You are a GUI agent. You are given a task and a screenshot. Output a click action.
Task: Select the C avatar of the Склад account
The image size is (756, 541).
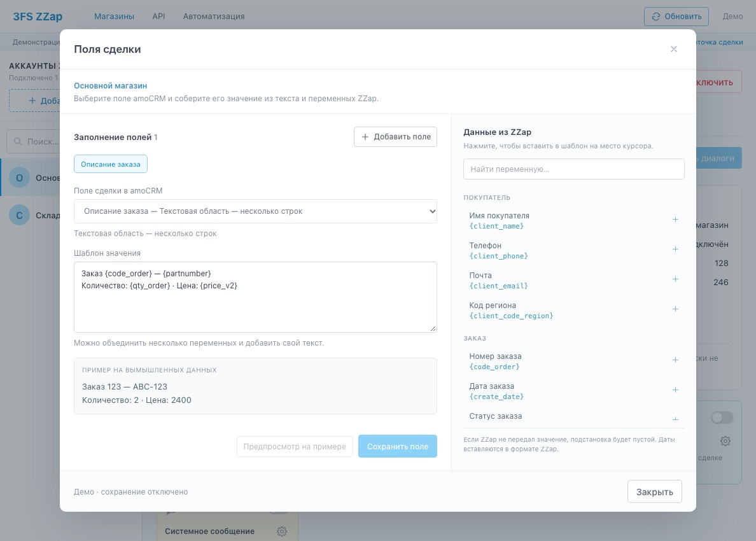19,215
